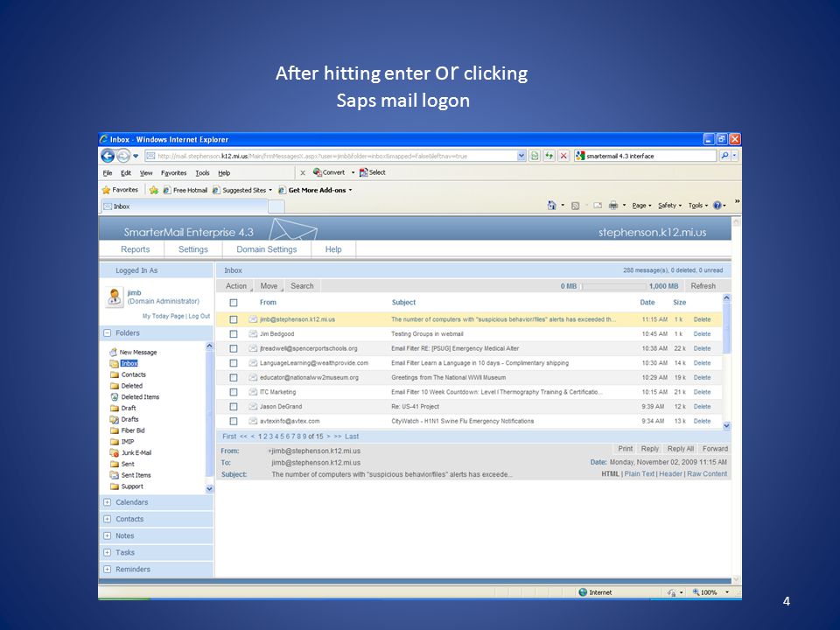The width and height of the screenshot is (840, 630).
Task: Click the browser Forward arrow button
Action: pos(123,156)
